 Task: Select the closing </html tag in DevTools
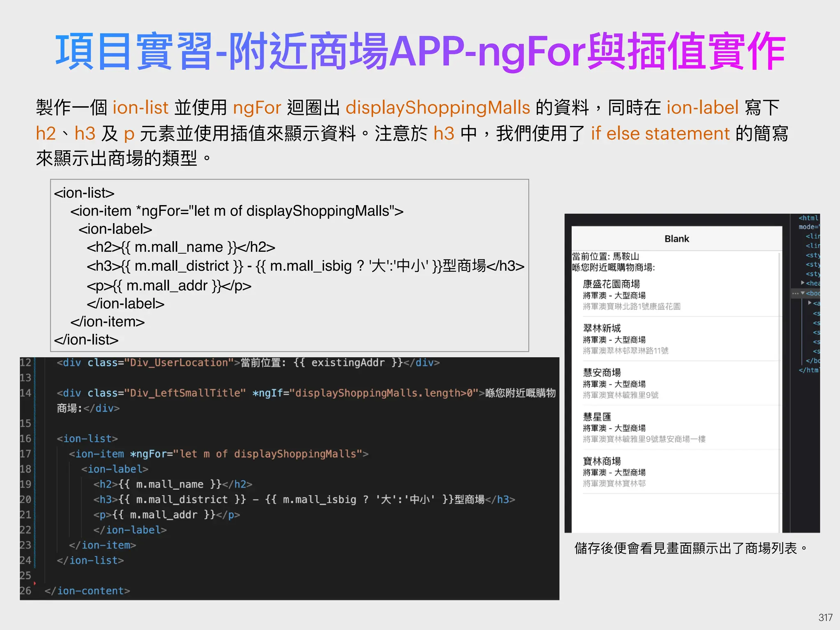pos(808,370)
